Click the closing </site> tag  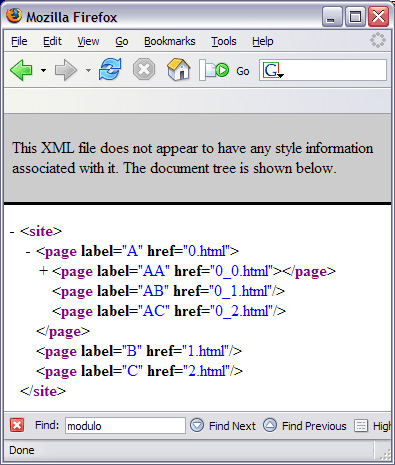[43, 391]
